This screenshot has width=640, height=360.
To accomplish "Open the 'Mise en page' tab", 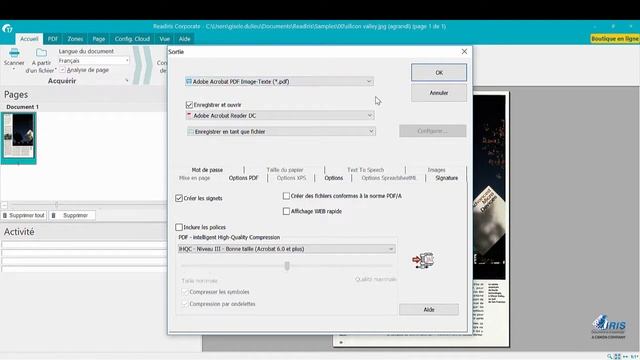I will point(194,178).
